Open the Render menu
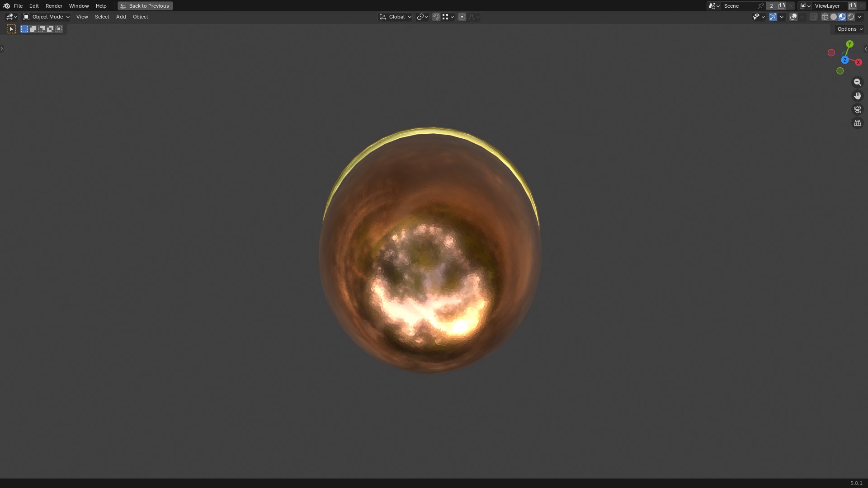This screenshot has width=868, height=488. [54, 6]
